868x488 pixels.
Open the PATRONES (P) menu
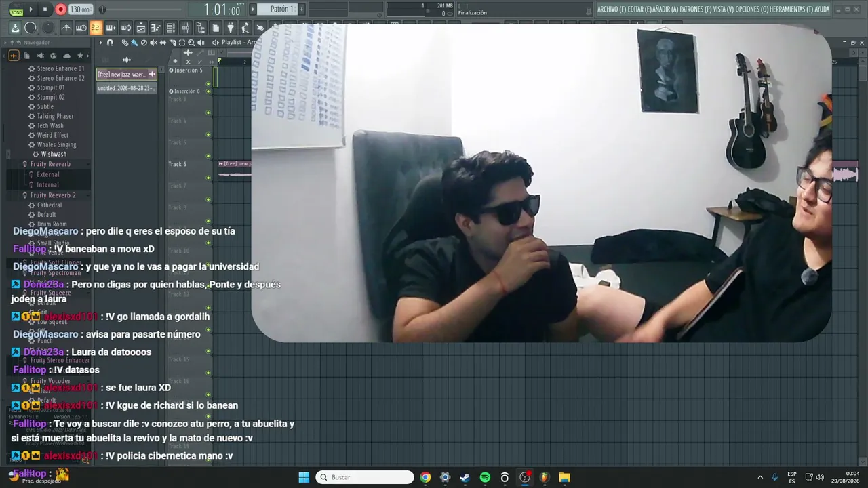pyautogui.click(x=697, y=9)
